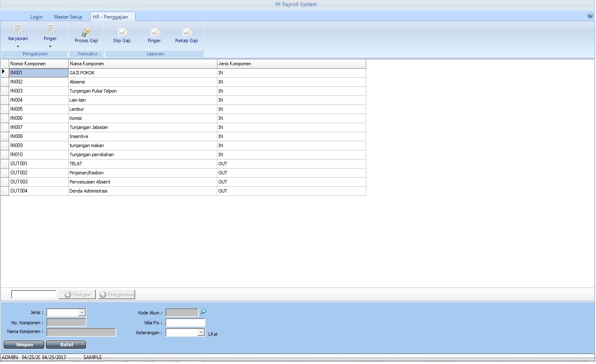Expand the Jenis dropdown
Screen dimensions: 596x364
point(82,313)
